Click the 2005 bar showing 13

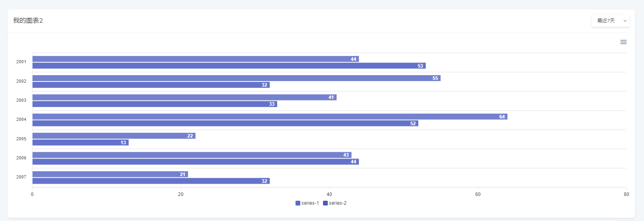[x=80, y=142]
